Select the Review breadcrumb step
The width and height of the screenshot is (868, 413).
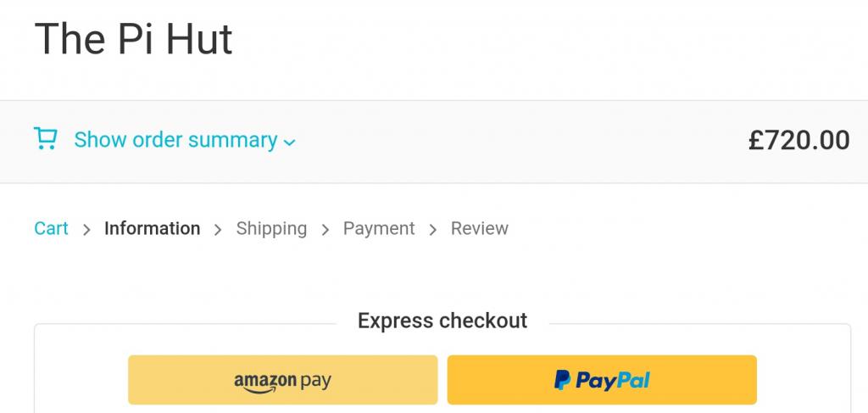click(x=480, y=228)
